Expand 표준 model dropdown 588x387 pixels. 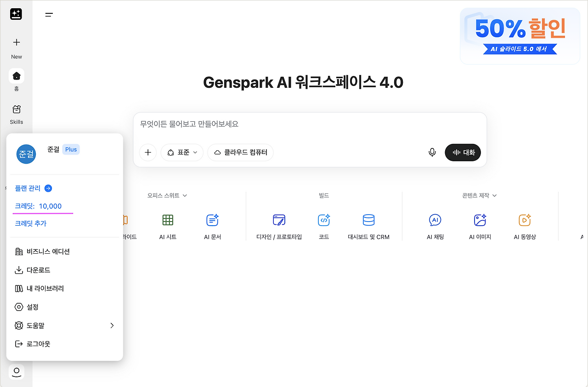click(x=182, y=153)
